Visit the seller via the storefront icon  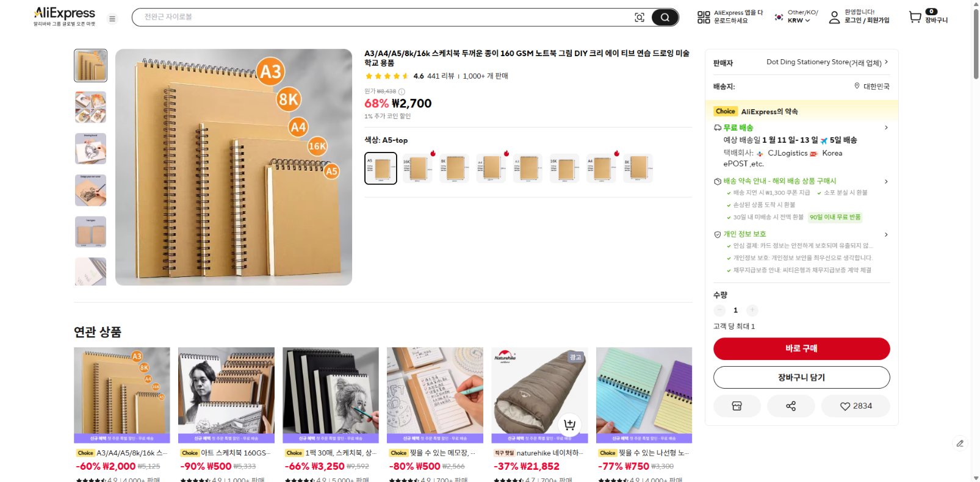(737, 406)
